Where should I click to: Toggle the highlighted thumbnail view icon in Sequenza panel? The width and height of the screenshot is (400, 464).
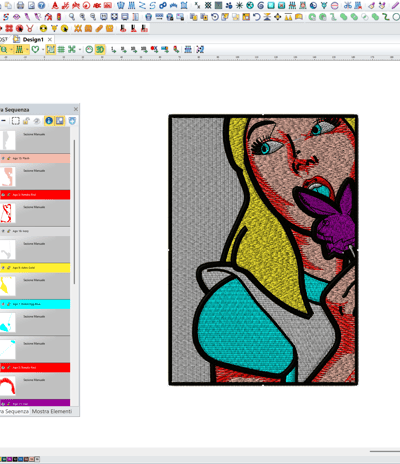click(x=60, y=121)
